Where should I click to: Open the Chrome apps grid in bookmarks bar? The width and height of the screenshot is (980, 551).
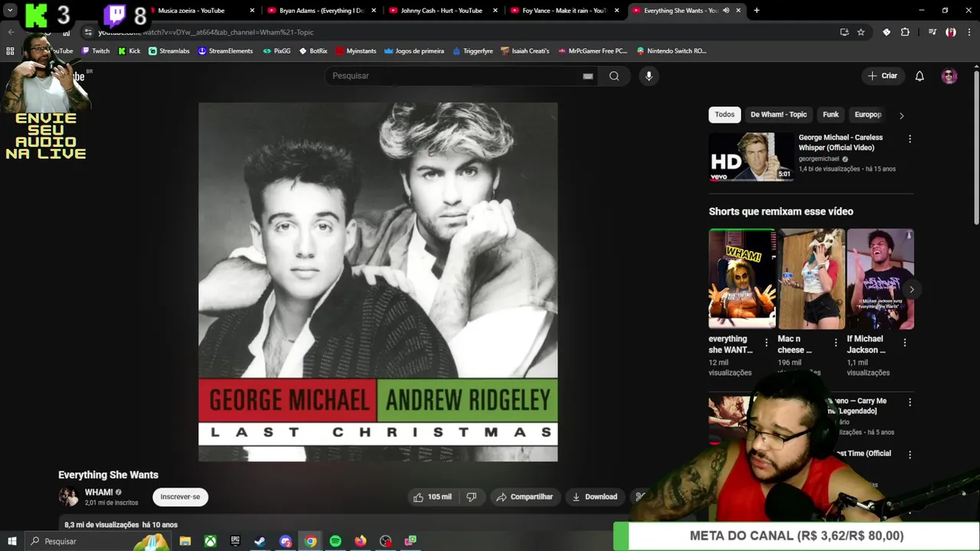click(x=10, y=51)
